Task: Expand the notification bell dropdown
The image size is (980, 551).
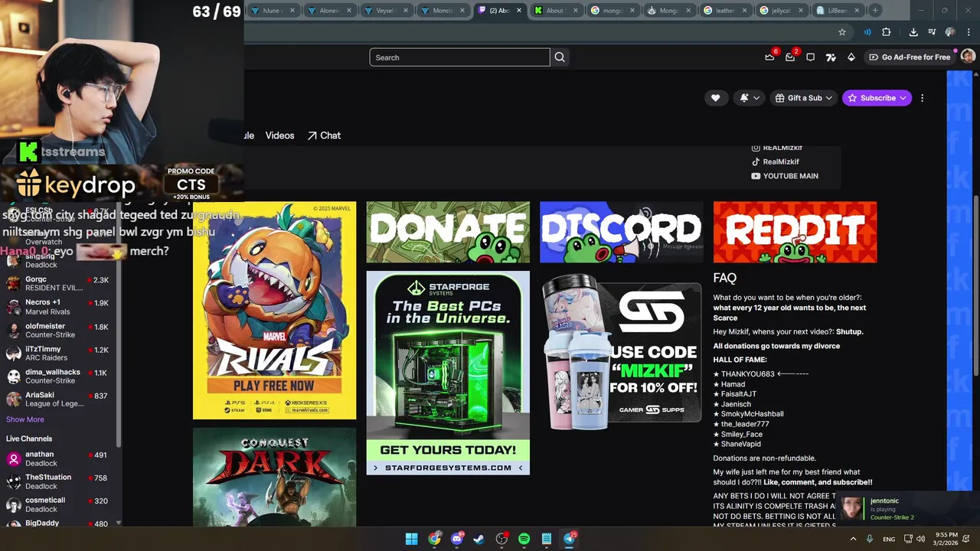Action: coord(750,98)
